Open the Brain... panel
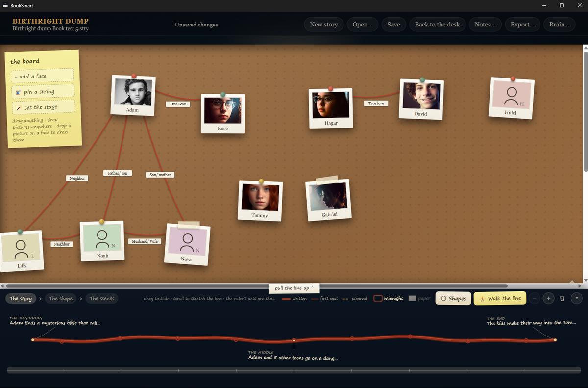Screen dimensions: 588x388 pyautogui.click(x=559, y=25)
